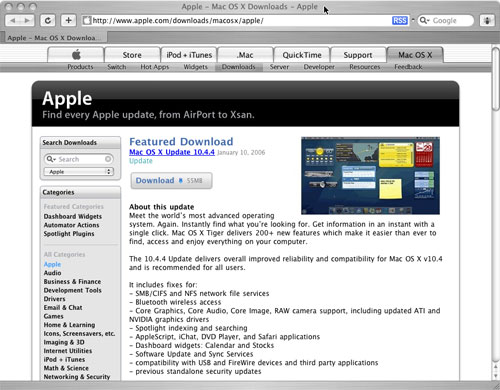
Task: Open Spotlight Plugins category
Action: point(69,234)
